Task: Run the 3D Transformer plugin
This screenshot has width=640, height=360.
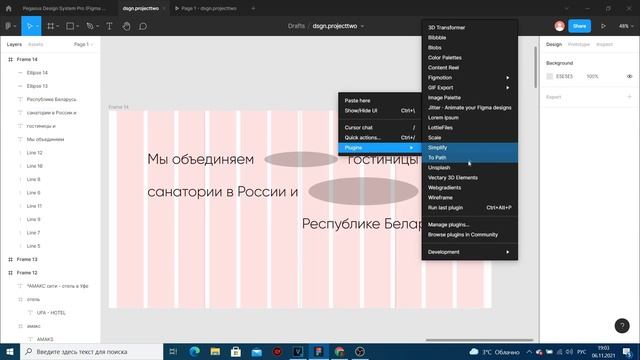Action: tap(469, 27)
